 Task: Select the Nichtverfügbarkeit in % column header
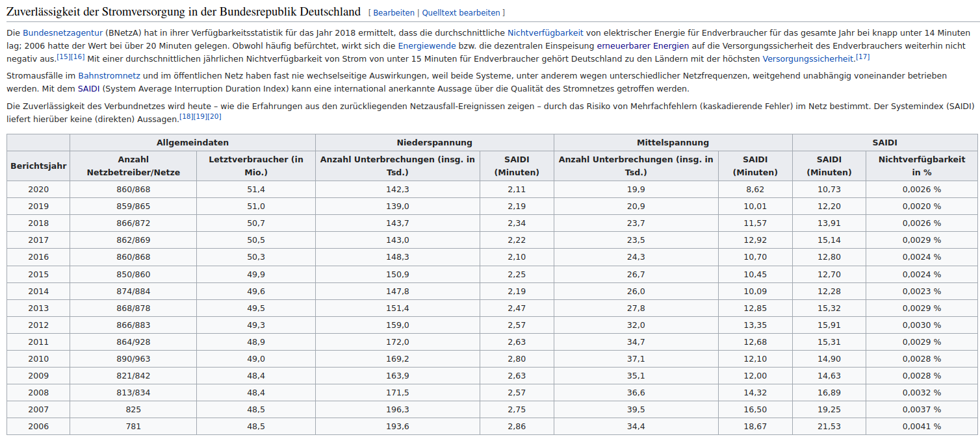click(921, 166)
